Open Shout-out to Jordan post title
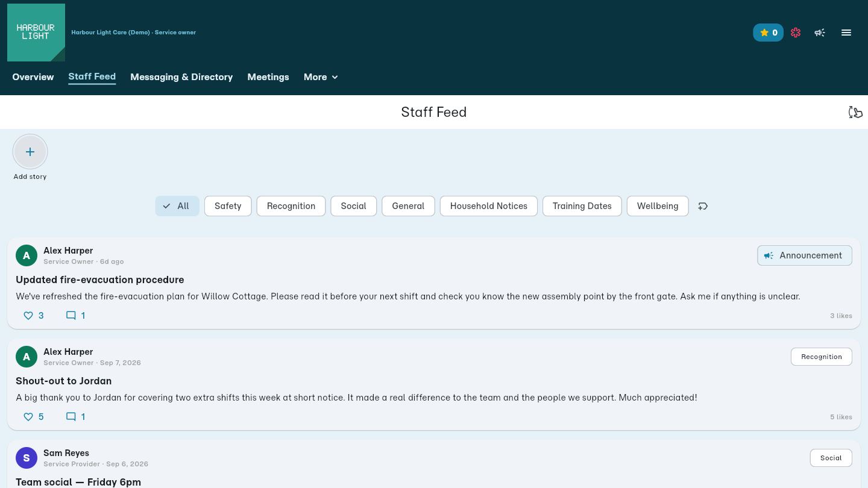Image resolution: width=868 pixels, height=488 pixels. click(64, 381)
